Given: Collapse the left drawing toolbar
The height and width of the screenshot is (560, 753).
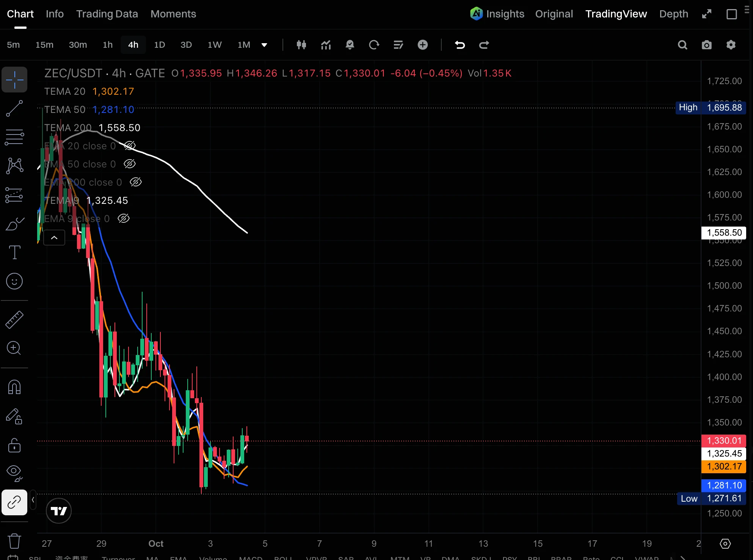Looking at the screenshot, I should (33, 500).
